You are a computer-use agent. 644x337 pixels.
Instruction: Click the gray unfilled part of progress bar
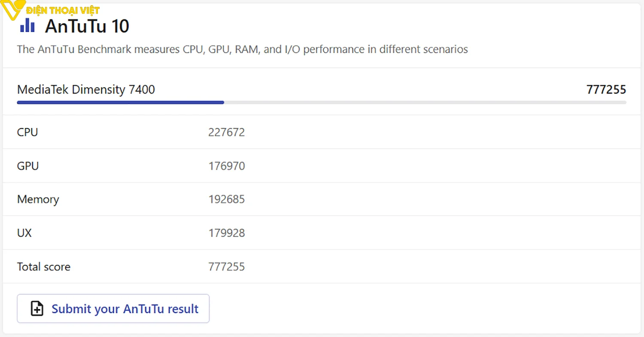click(425, 103)
